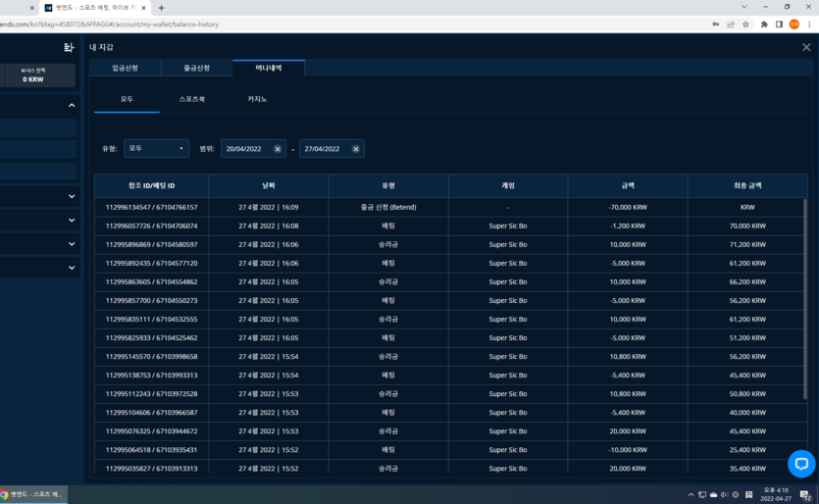Viewport: 819px width, 504px height.
Task: Open the live chat bubble icon
Action: (x=801, y=463)
